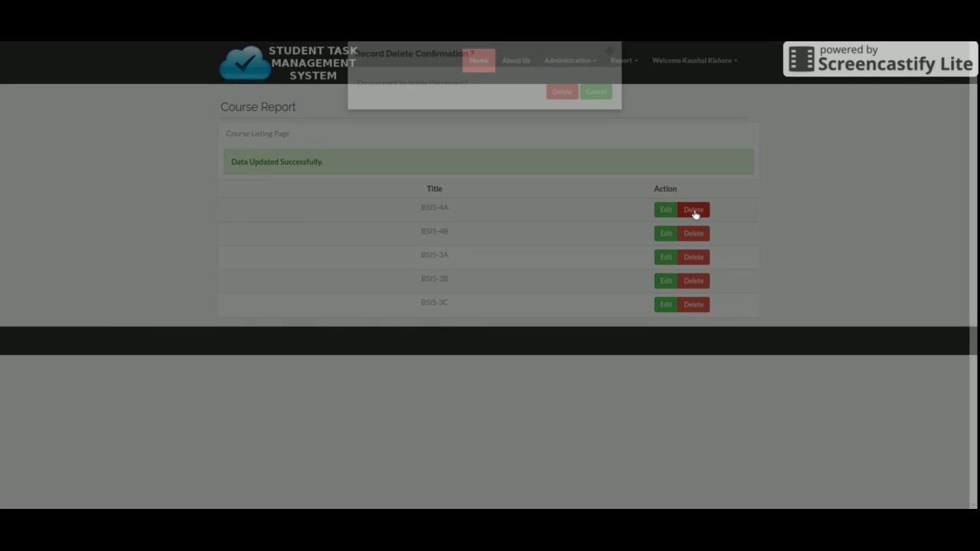Expand the Report dropdown menu
Screen dimensions: 980x551
624,60
